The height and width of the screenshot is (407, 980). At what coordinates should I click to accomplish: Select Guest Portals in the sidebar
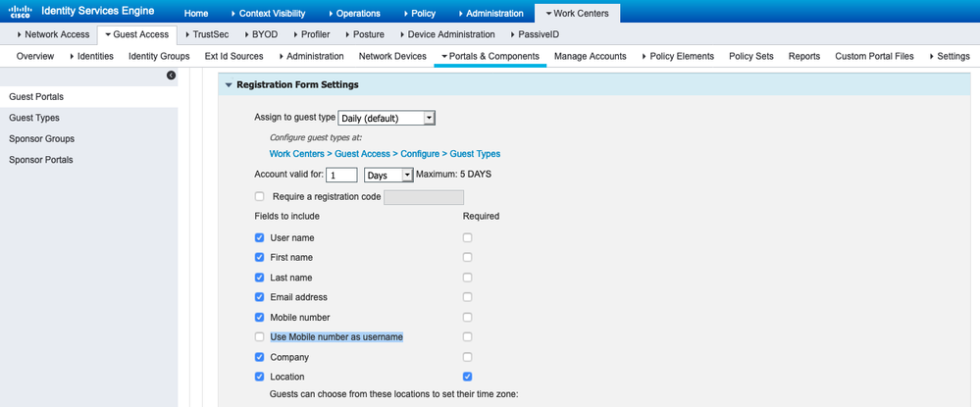coord(88,97)
